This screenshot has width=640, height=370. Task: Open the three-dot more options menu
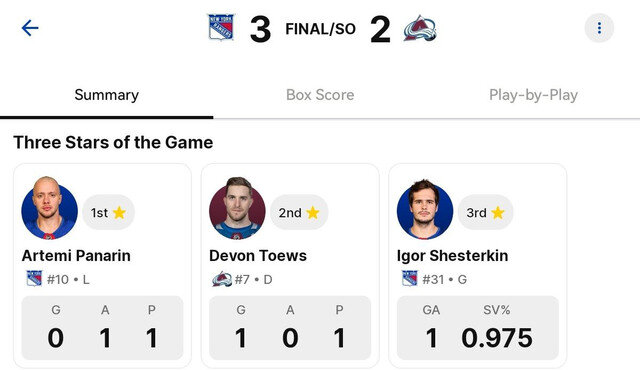(599, 28)
